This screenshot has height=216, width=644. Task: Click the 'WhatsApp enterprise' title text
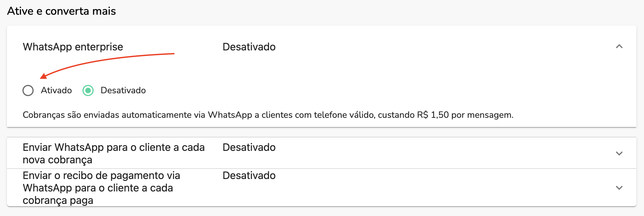pyautogui.click(x=72, y=47)
